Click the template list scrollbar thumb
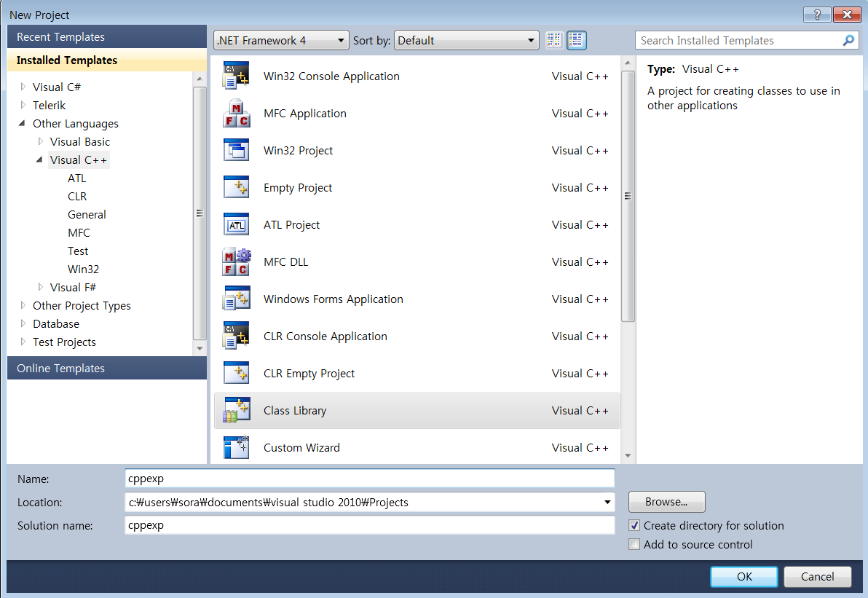This screenshot has width=868, height=598. pyautogui.click(x=628, y=196)
